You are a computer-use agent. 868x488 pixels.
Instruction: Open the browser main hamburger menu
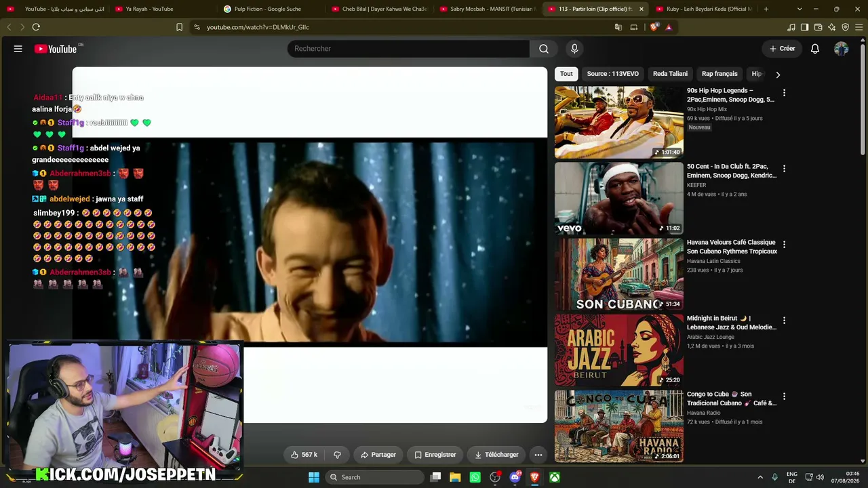[859, 27]
